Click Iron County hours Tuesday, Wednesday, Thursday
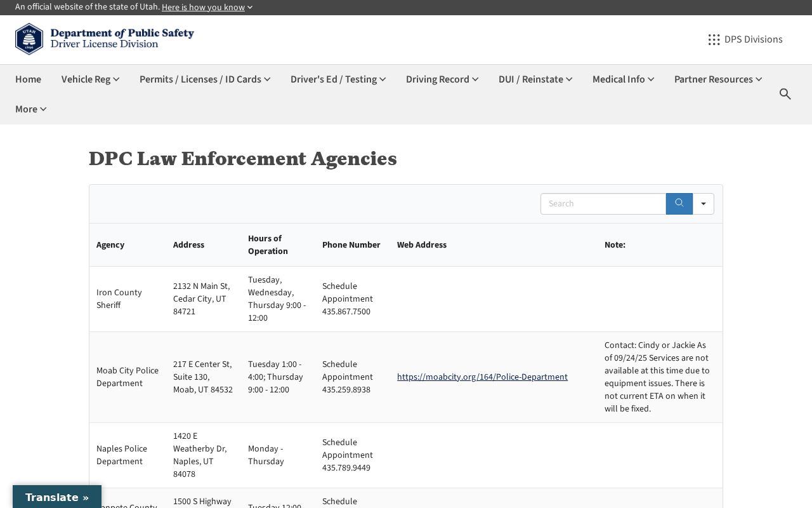The width and height of the screenshot is (812, 508). (277, 299)
